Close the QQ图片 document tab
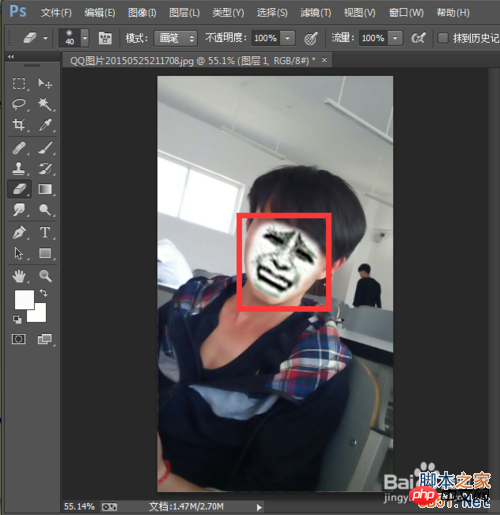This screenshot has width=500, height=515. pos(324,60)
